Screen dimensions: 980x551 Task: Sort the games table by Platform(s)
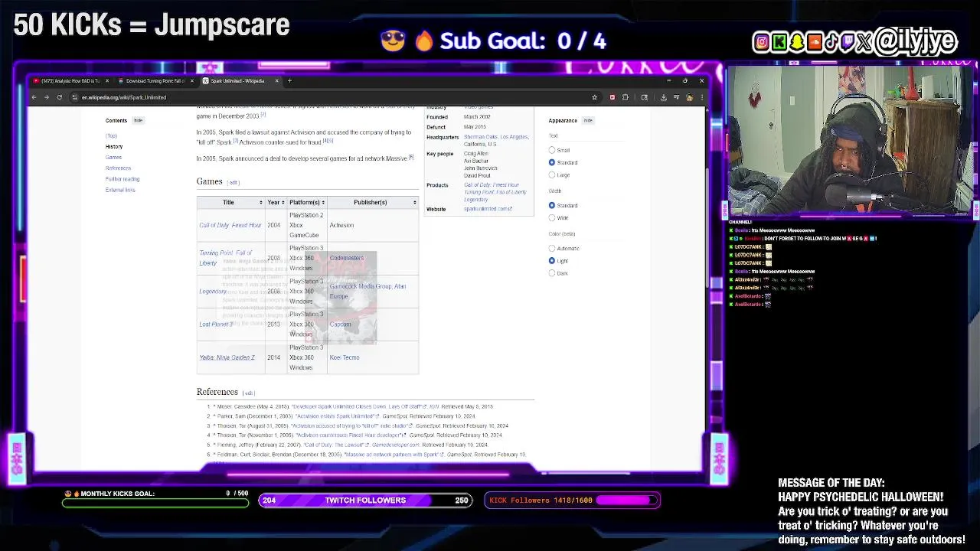click(307, 202)
